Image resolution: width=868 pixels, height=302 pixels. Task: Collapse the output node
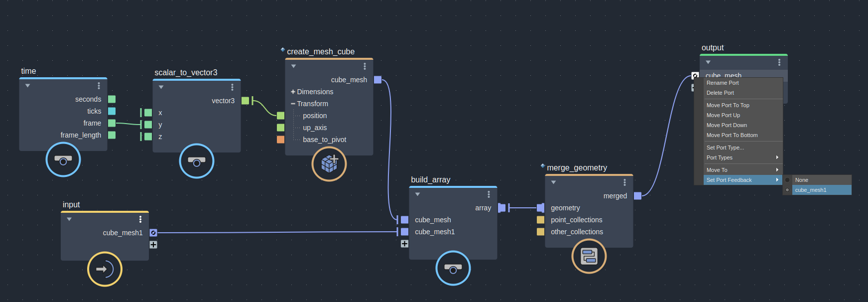point(708,62)
